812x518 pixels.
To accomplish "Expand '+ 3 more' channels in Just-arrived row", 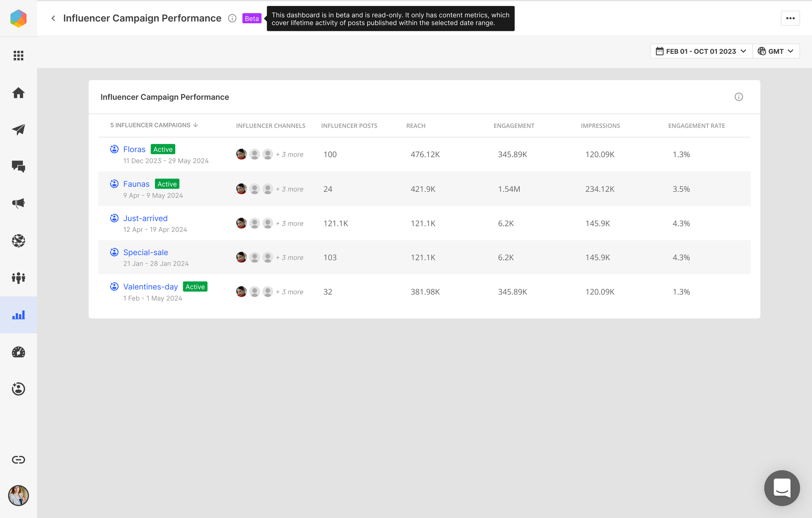I will (x=289, y=223).
